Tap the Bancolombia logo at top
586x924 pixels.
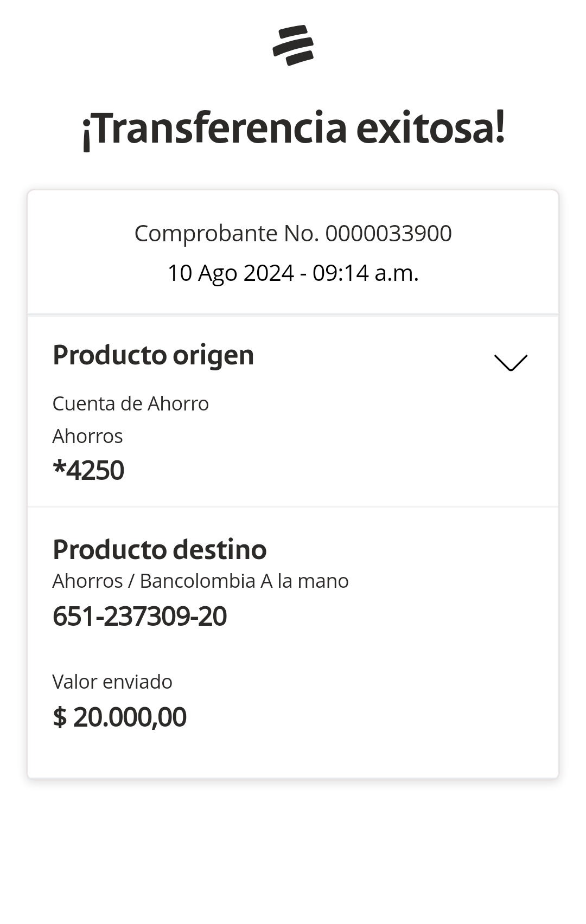tap(293, 45)
